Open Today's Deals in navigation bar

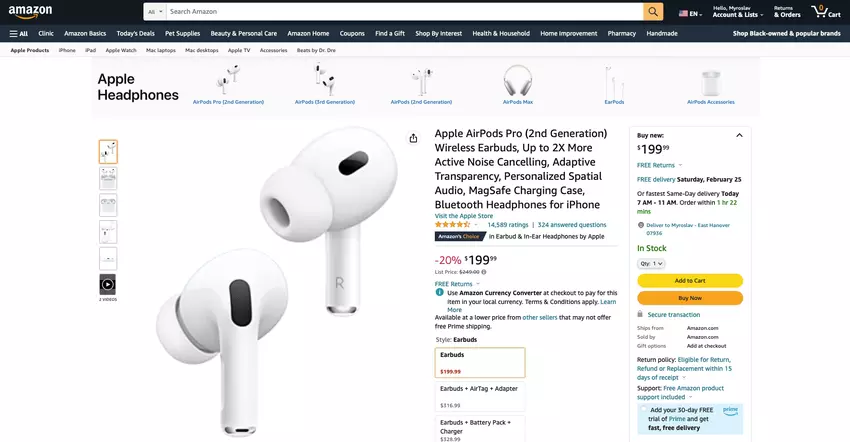[136, 34]
